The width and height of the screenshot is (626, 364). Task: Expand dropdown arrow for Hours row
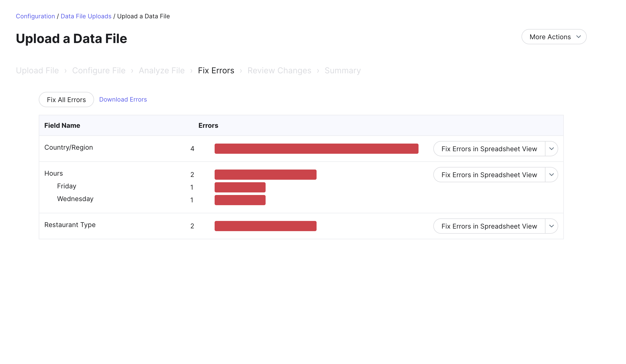[552, 175]
